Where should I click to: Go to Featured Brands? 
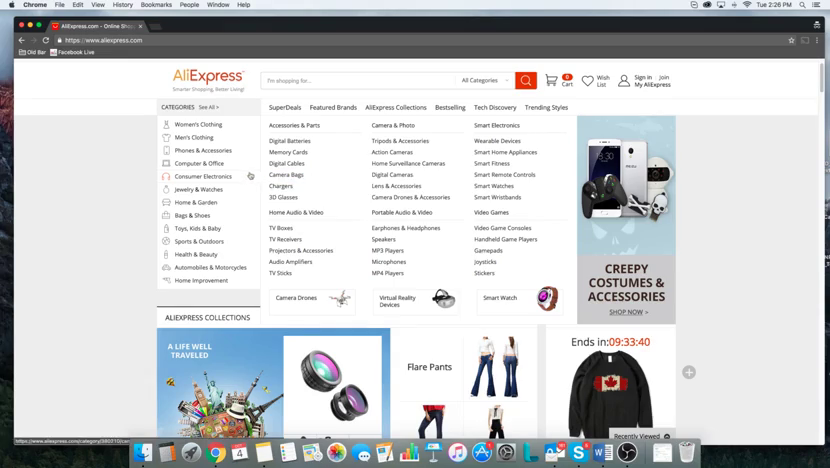point(333,107)
